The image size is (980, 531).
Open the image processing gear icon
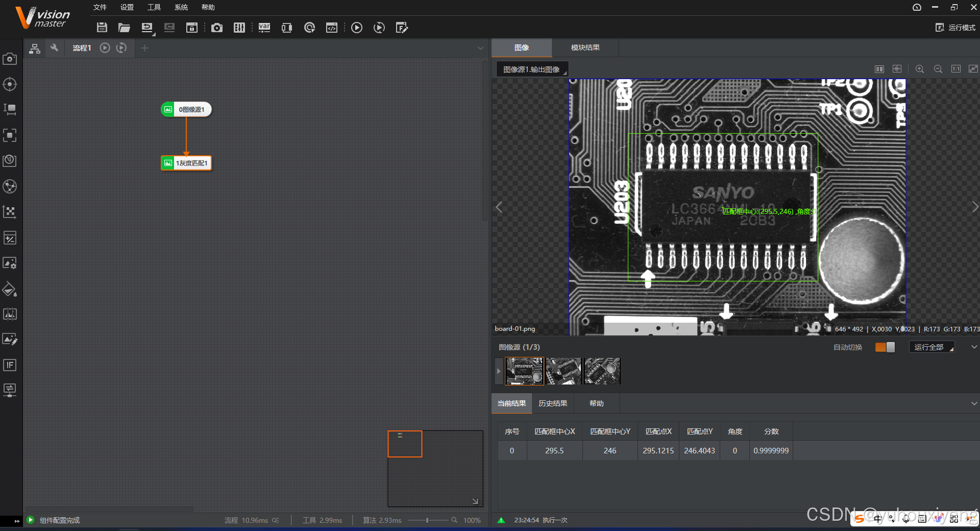(10, 263)
